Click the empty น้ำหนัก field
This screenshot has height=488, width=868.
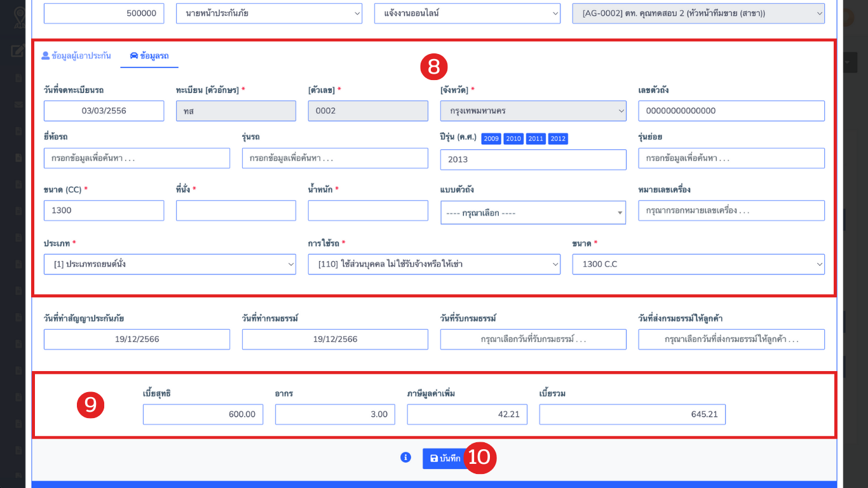point(368,210)
